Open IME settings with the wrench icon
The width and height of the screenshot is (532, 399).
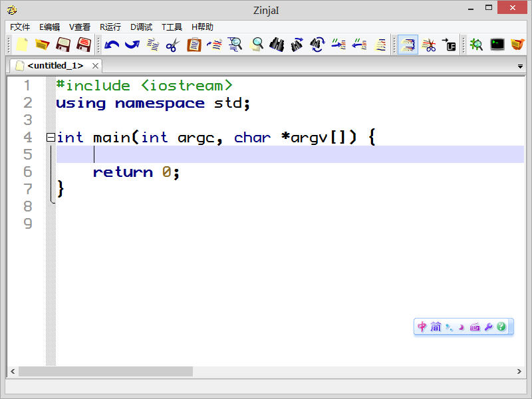(489, 327)
